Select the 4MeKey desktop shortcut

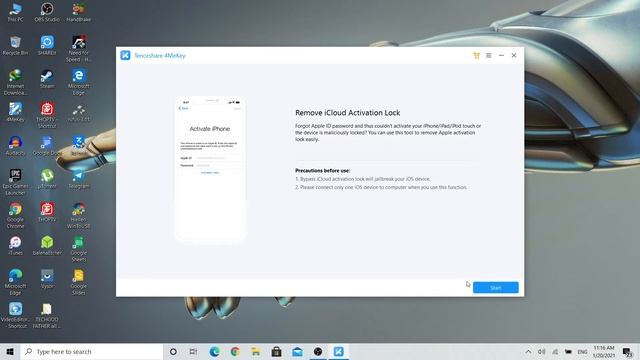click(16, 112)
